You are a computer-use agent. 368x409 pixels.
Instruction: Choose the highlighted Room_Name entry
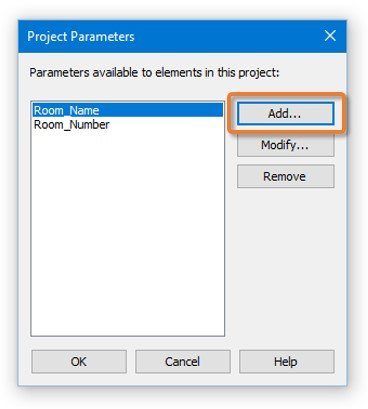coord(128,110)
